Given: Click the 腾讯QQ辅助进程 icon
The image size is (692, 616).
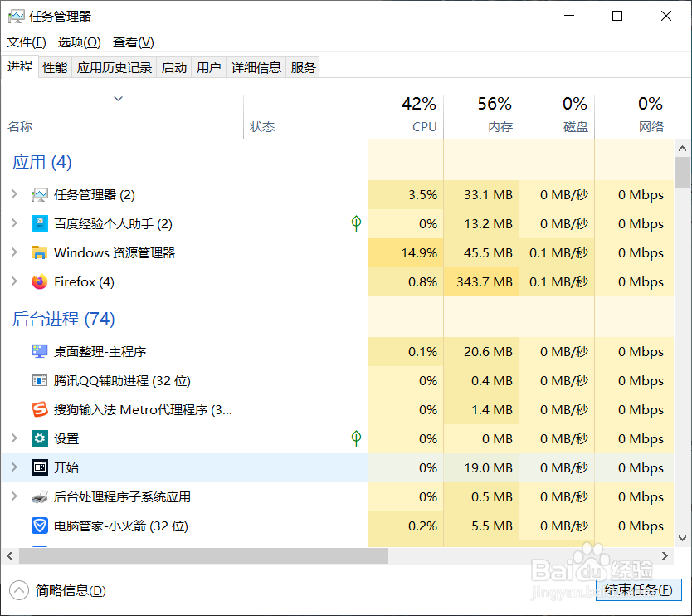Looking at the screenshot, I should [x=40, y=380].
